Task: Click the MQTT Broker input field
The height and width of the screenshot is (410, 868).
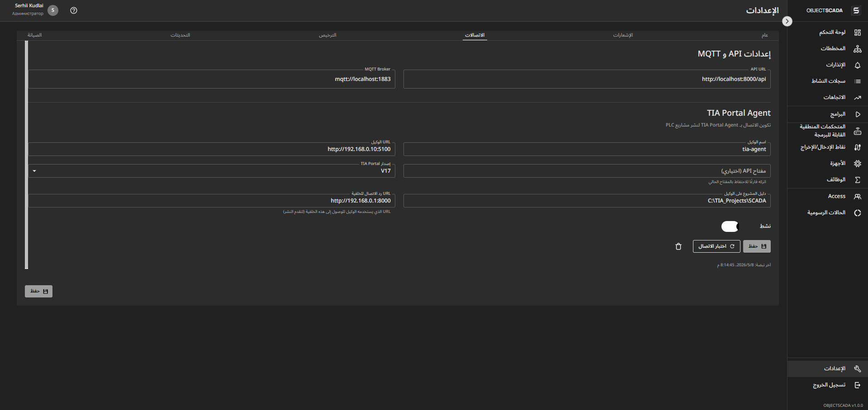Action: [212, 79]
